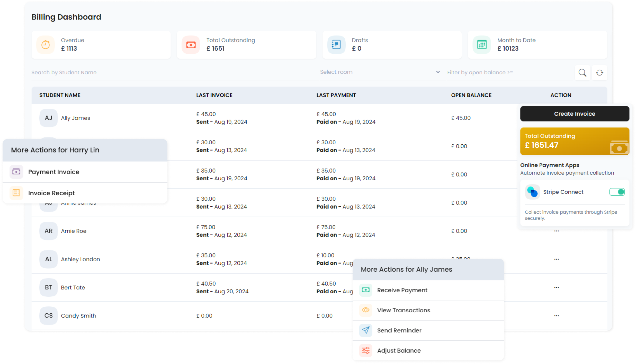Click the Month to Date calendar icon

(481, 44)
